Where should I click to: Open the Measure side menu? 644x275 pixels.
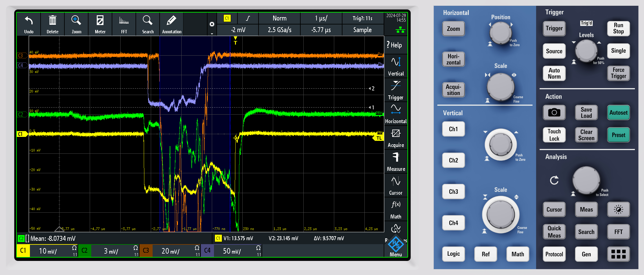(396, 162)
